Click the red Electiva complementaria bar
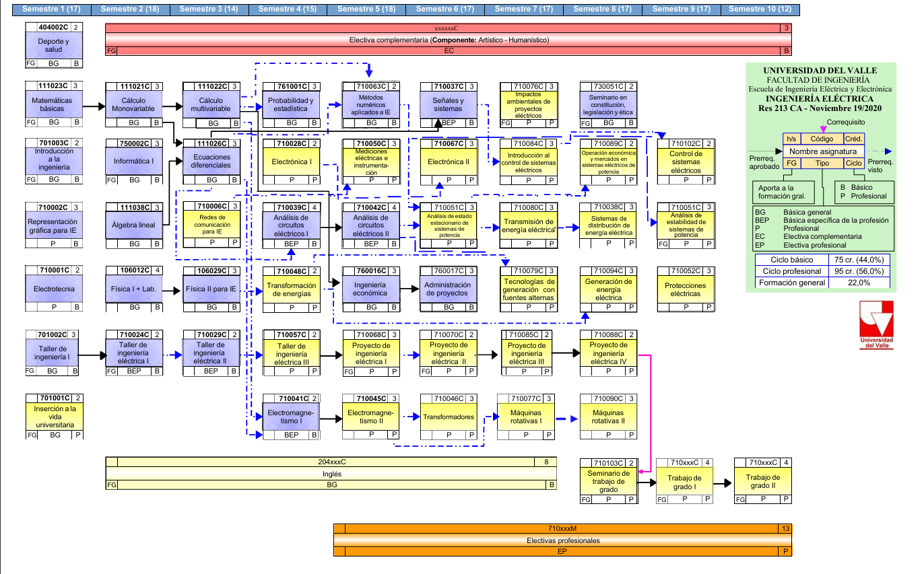Screen dimensions: 924x574 pyautogui.click(x=449, y=40)
